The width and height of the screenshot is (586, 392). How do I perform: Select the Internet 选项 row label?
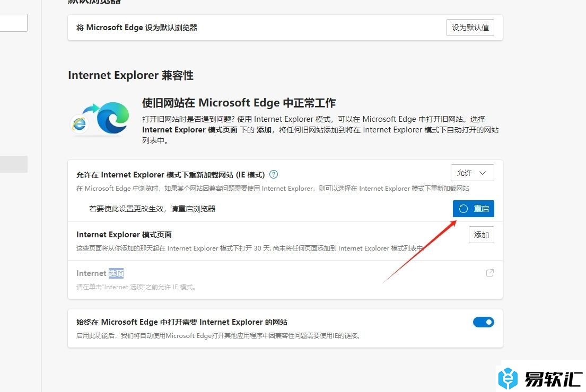[100, 273]
